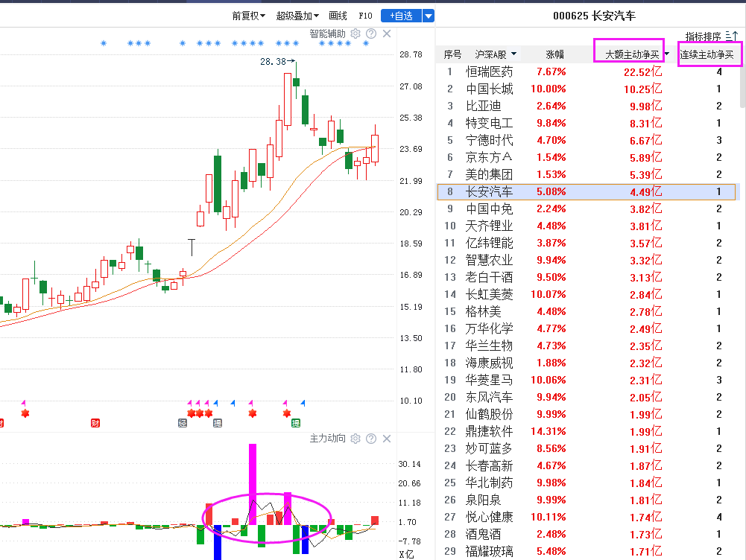Select the 画线 drawing tool
The image size is (746, 560).
[338, 16]
